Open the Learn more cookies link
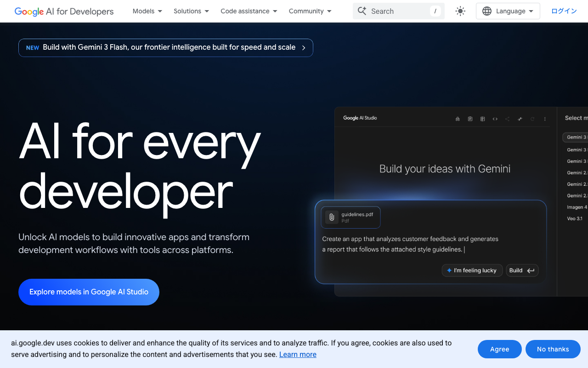Image resolution: width=588 pixels, height=368 pixels. coord(298,354)
